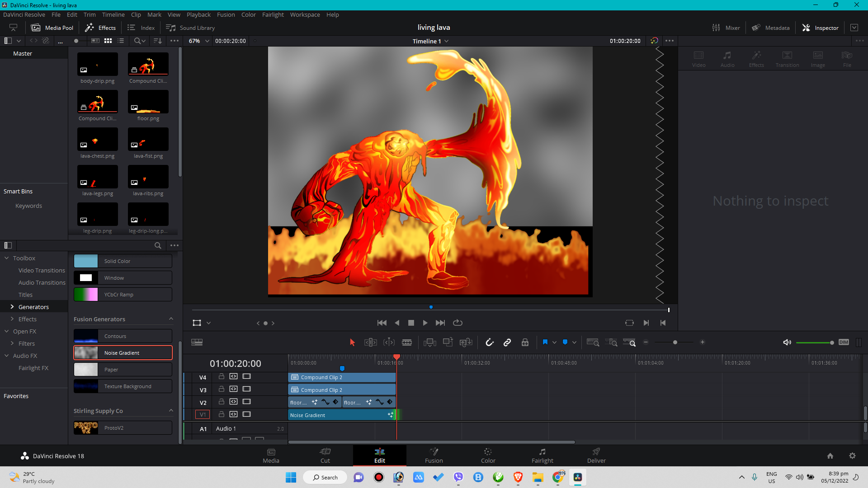Viewport: 868px width, 488px height.
Task: Switch media pool to list view
Action: (121, 41)
